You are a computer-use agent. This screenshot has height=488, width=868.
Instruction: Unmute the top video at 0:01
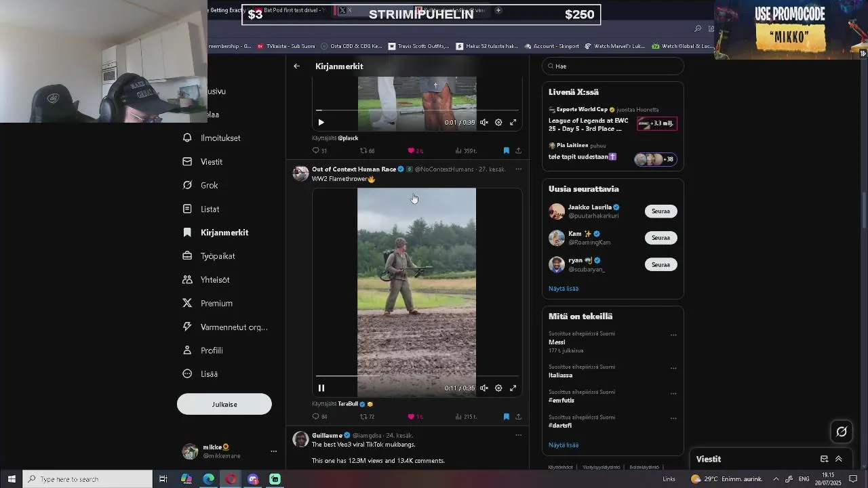point(484,123)
